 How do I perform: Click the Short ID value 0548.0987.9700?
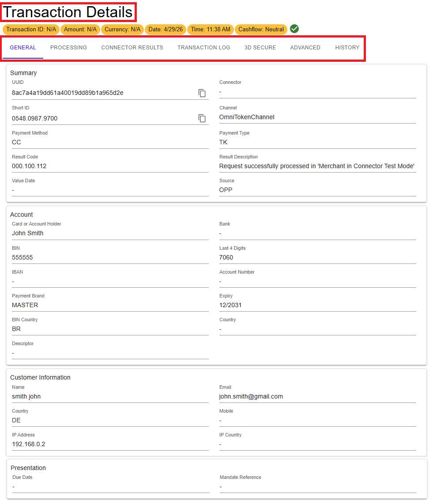pos(35,118)
